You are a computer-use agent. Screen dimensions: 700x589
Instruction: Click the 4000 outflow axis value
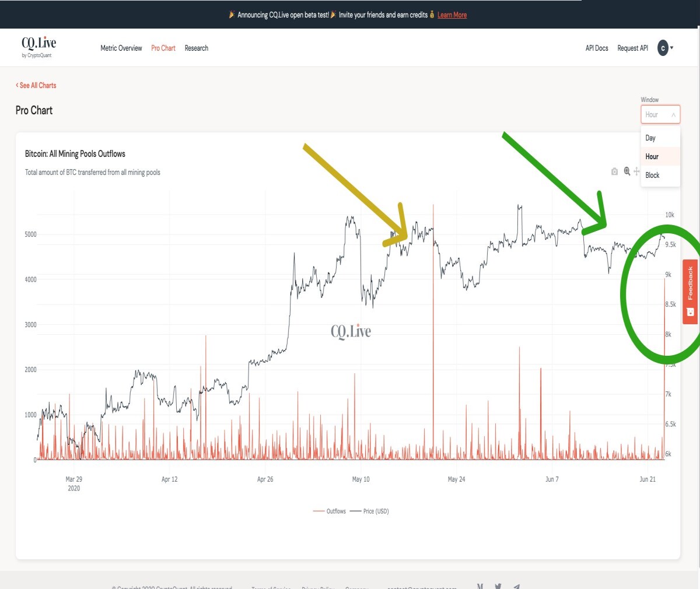30,280
